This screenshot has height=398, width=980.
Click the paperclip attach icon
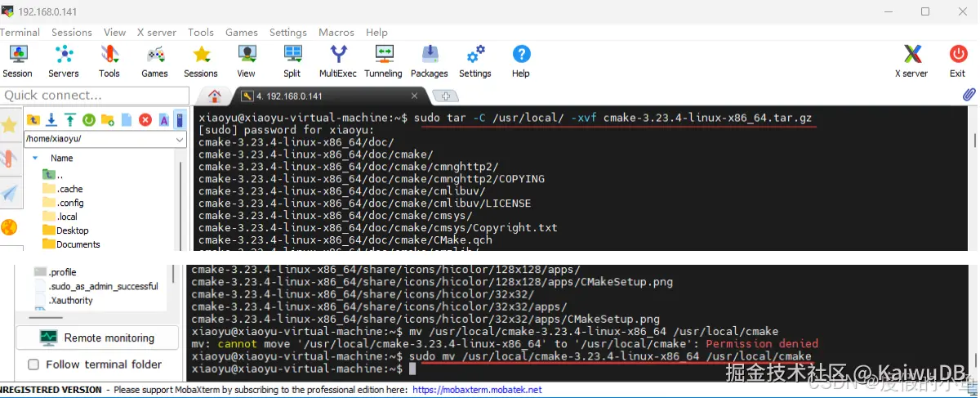pyautogui.click(x=969, y=95)
